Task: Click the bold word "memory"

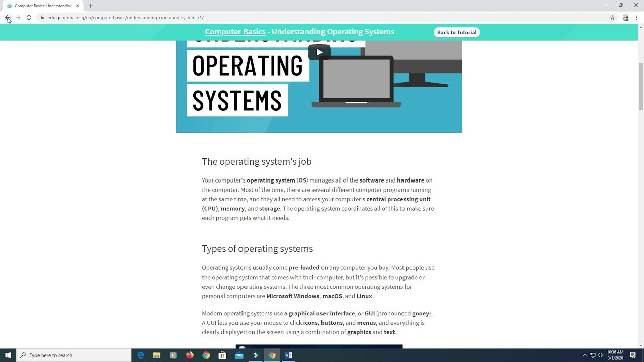Action: click(232, 209)
